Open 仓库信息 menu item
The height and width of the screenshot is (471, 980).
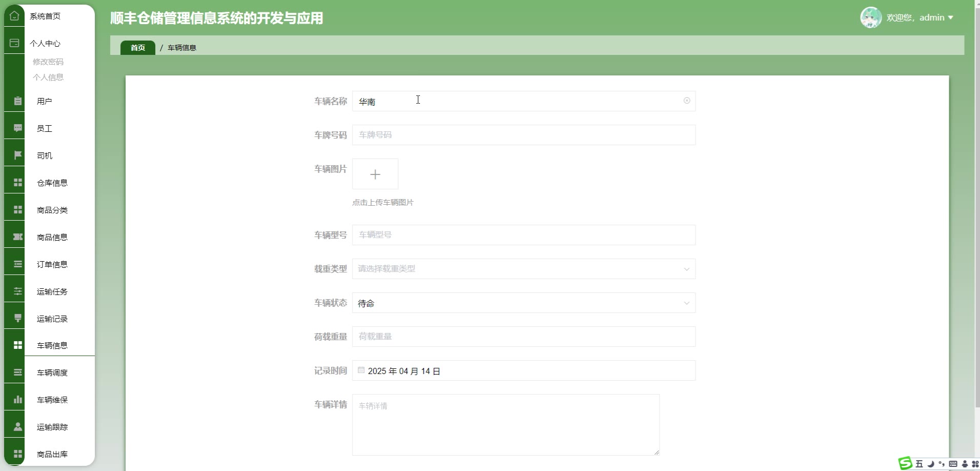click(x=52, y=183)
